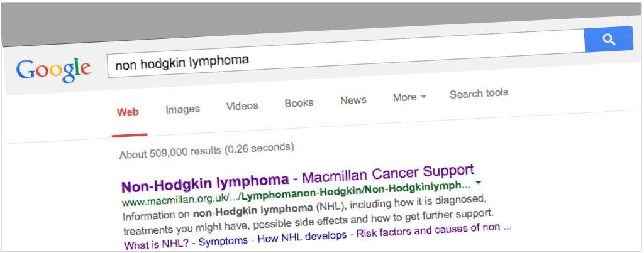Select the Web tab
644x253 pixels.
128,112
